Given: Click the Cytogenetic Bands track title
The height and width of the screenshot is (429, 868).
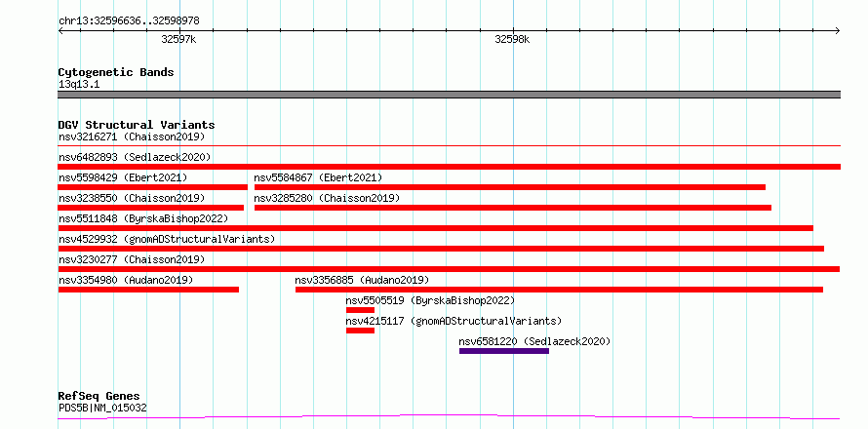Looking at the screenshot, I should point(116,72).
